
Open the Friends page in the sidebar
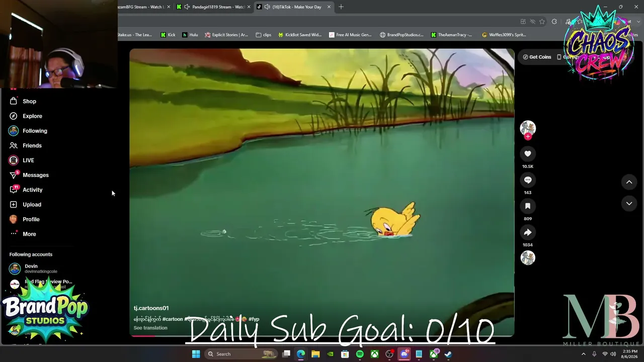pos(25,145)
